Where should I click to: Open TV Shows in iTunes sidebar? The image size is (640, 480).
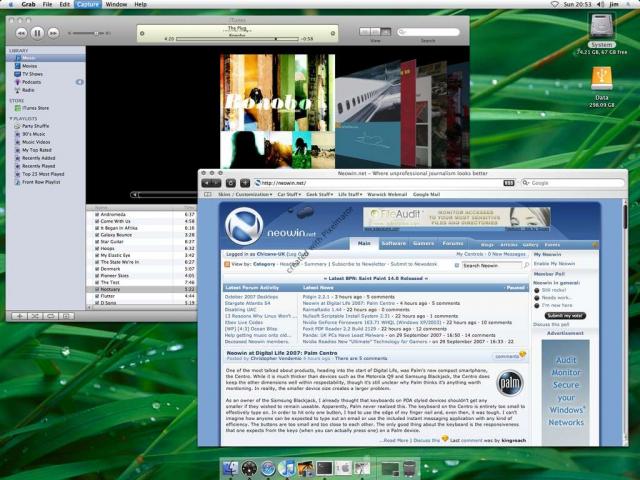pos(32,74)
